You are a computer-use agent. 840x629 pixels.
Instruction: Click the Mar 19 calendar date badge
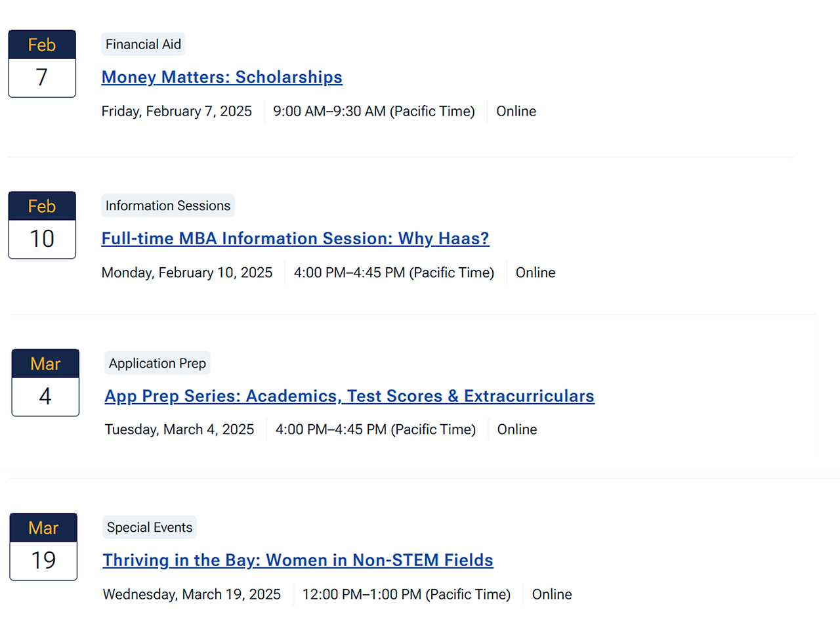pyautogui.click(x=43, y=547)
